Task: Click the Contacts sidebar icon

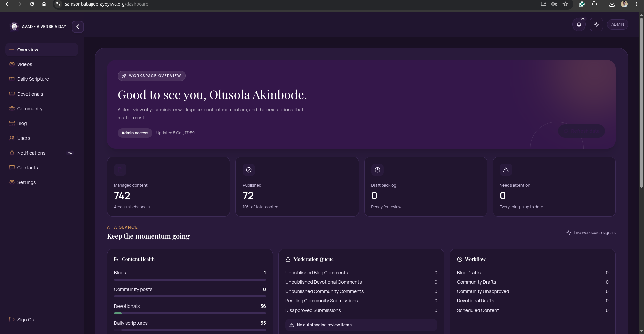Action: [12, 167]
